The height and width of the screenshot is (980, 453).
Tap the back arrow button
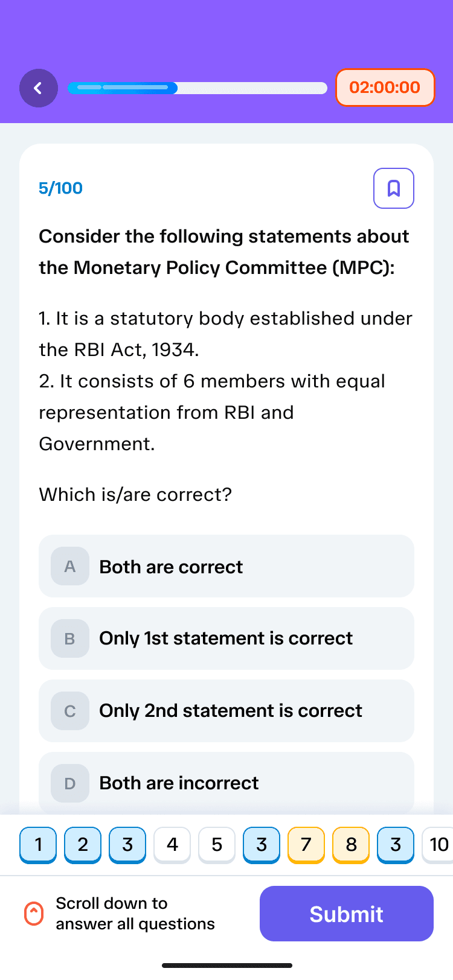(39, 88)
